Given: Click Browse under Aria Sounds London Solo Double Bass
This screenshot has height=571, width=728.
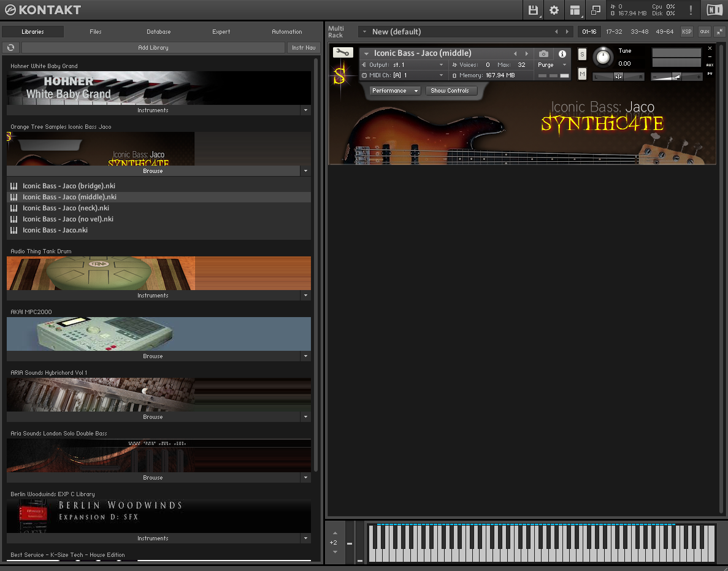Looking at the screenshot, I should point(153,478).
